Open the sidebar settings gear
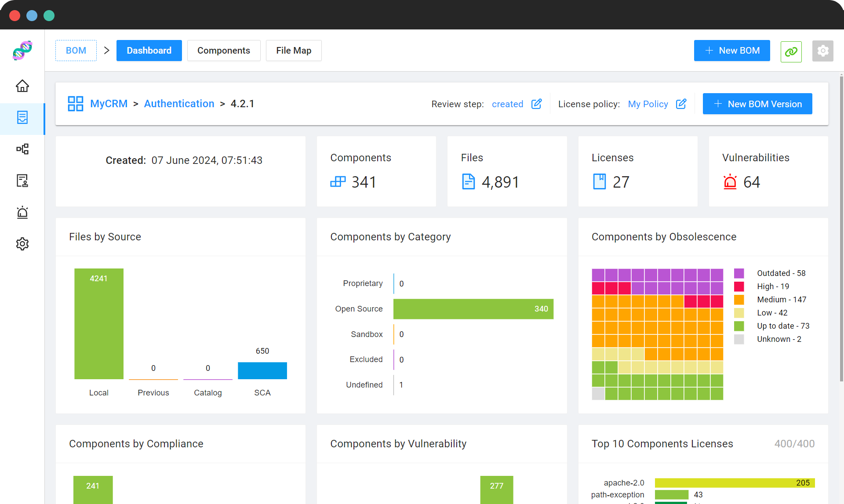The image size is (844, 504). pyautogui.click(x=22, y=244)
